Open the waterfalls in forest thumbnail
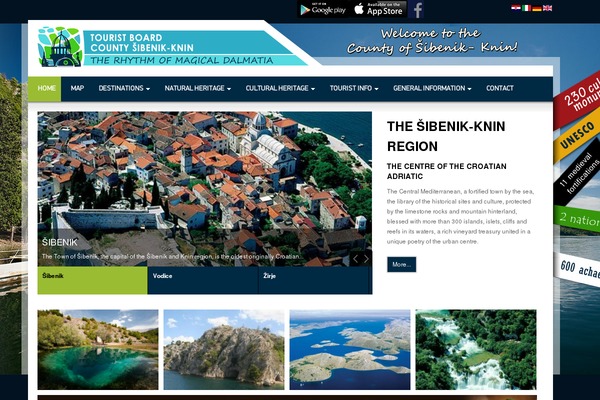The width and height of the screenshot is (600, 400). 476,349
